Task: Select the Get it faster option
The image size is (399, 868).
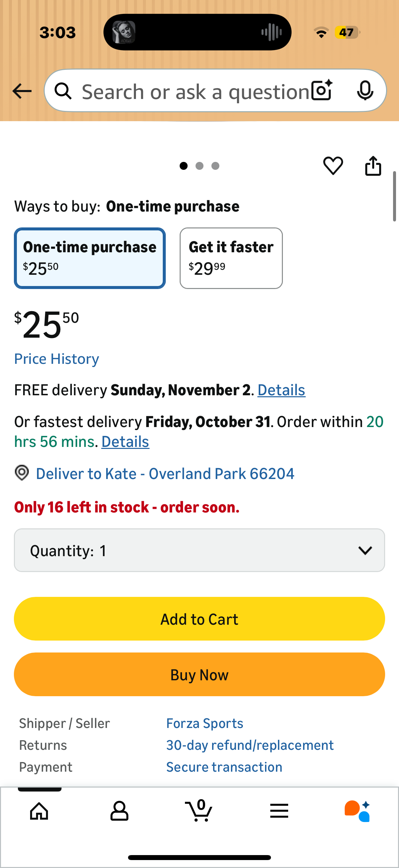Action: 231,258
